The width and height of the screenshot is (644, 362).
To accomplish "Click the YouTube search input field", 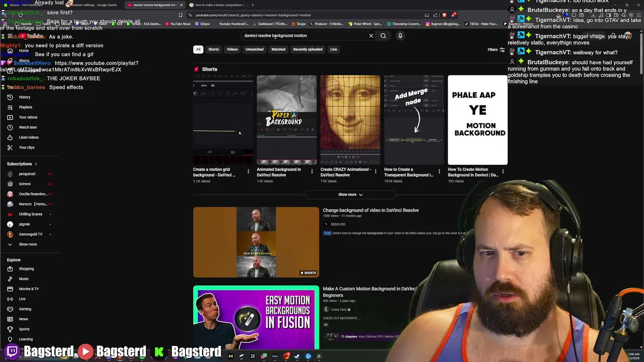I will coord(304,36).
